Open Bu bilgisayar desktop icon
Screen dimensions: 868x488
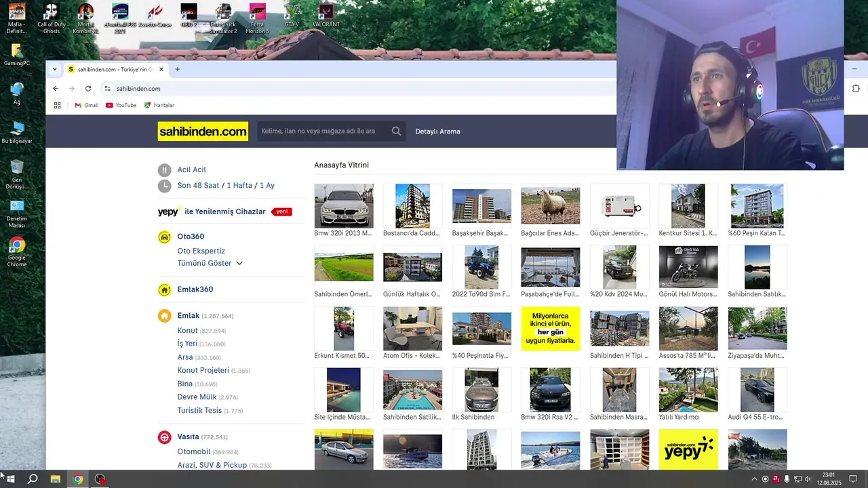click(17, 133)
